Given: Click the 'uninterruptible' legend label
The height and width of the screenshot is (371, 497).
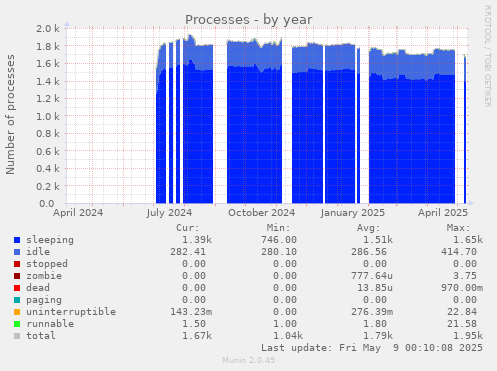Looking at the screenshot, I should 71,312.
